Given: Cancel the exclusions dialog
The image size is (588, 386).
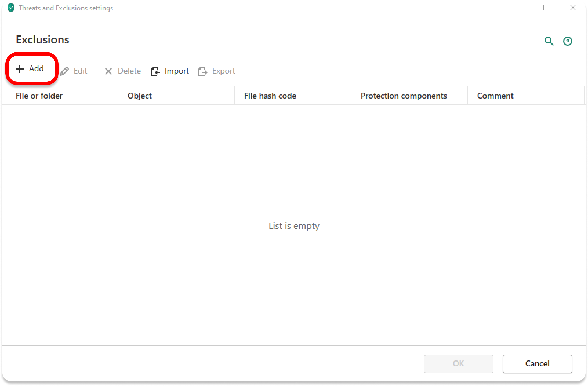Looking at the screenshot, I should [537, 364].
